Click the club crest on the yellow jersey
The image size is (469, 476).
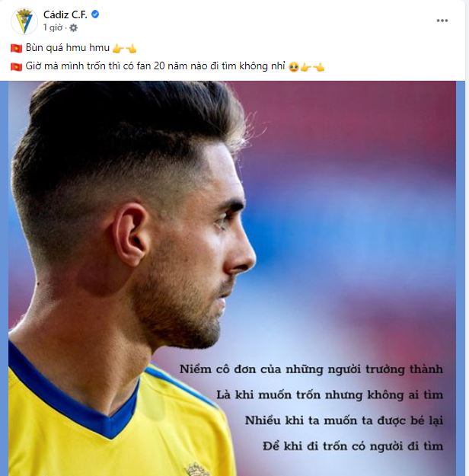click(197, 469)
